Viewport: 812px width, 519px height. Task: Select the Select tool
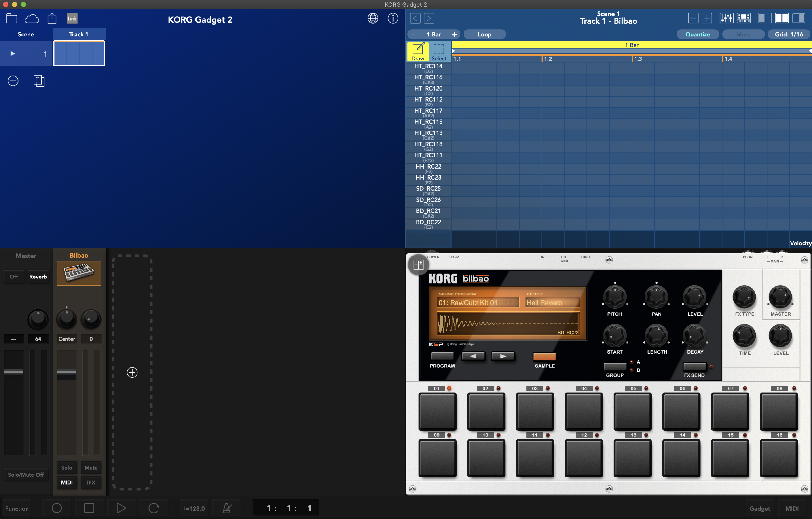point(439,52)
